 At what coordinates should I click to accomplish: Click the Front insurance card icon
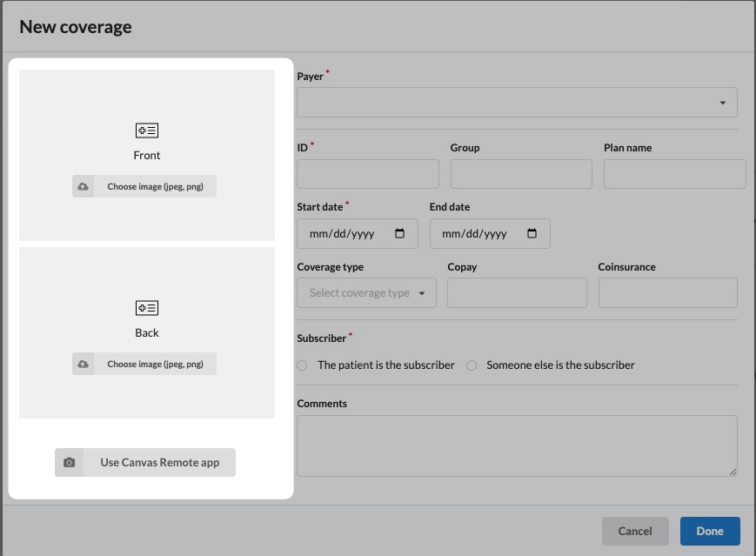(147, 131)
